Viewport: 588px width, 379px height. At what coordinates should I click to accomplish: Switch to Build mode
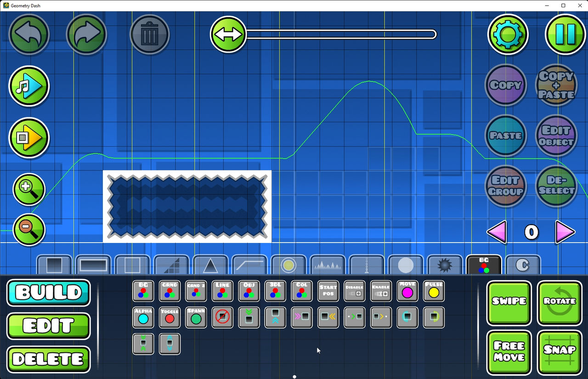pyautogui.click(x=49, y=293)
